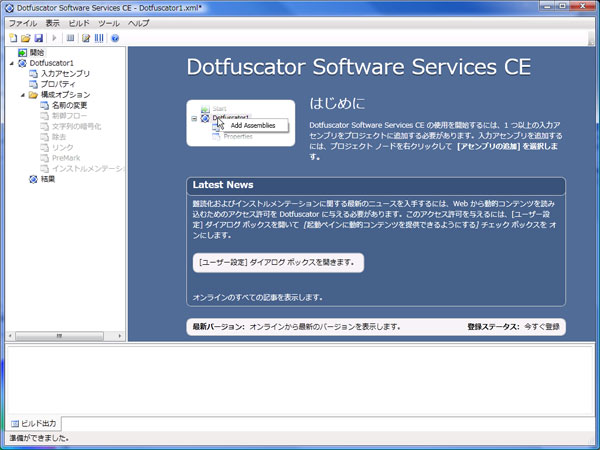Click the New project toolbar icon
The height and width of the screenshot is (450, 600).
point(13,38)
